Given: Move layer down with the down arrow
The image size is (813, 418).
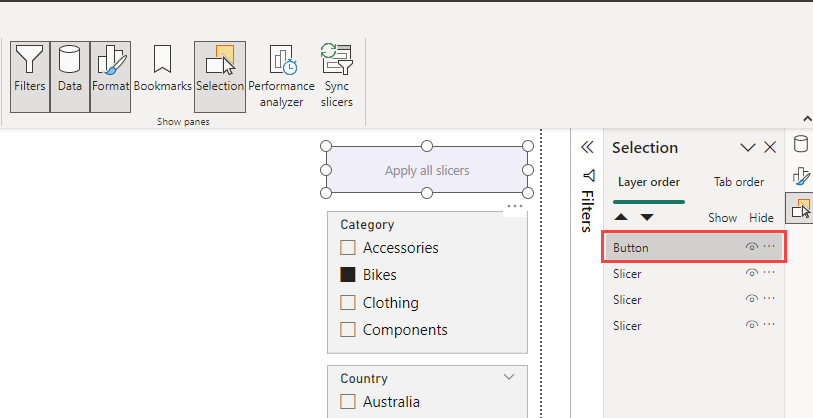Looking at the screenshot, I should (647, 217).
